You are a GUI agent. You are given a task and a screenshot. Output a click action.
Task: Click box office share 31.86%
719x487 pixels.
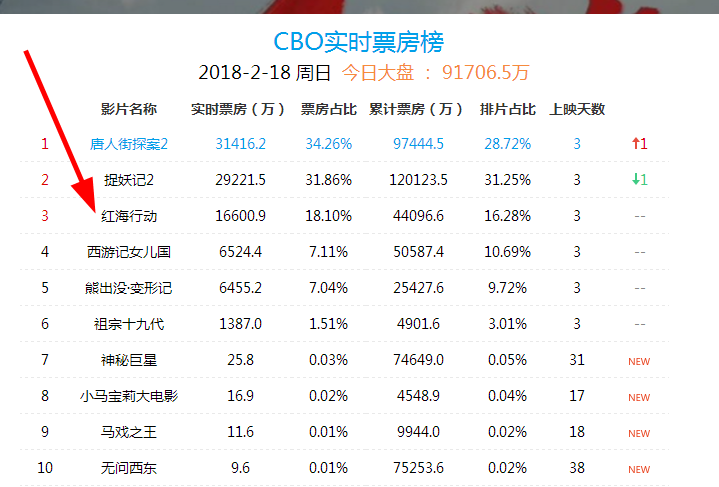329,180
